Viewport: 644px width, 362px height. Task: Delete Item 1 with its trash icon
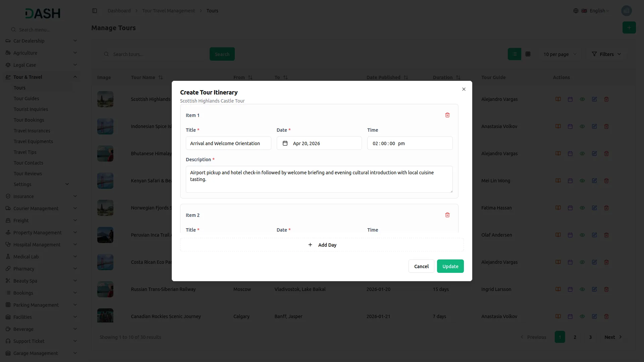(x=447, y=115)
